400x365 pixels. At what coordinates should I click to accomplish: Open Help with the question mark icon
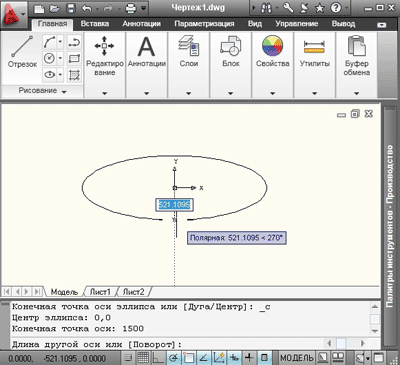tap(336, 8)
